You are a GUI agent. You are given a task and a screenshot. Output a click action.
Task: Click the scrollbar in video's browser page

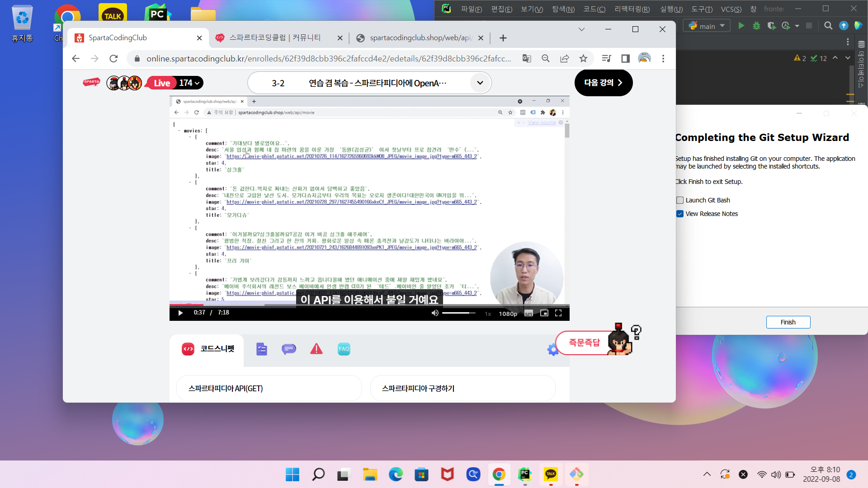click(x=567, y=131)
